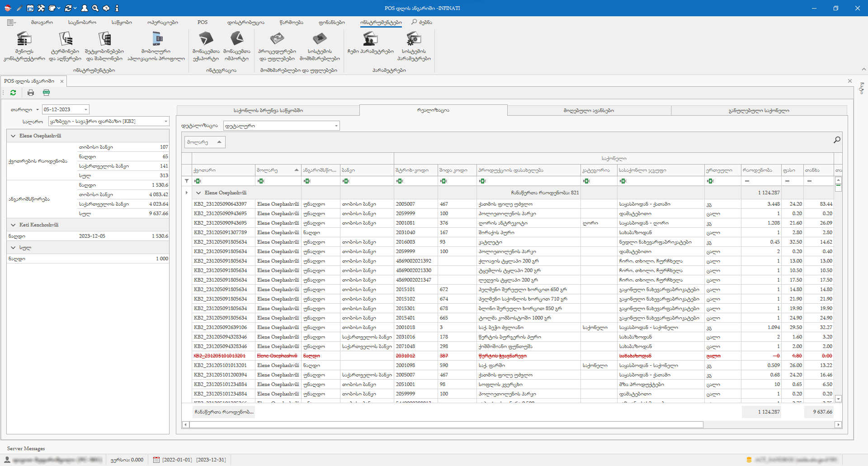868x466 pixels.
Task: Collapse the Keti Kenchoshvili section in the left panel
Action: coord(13,225)
